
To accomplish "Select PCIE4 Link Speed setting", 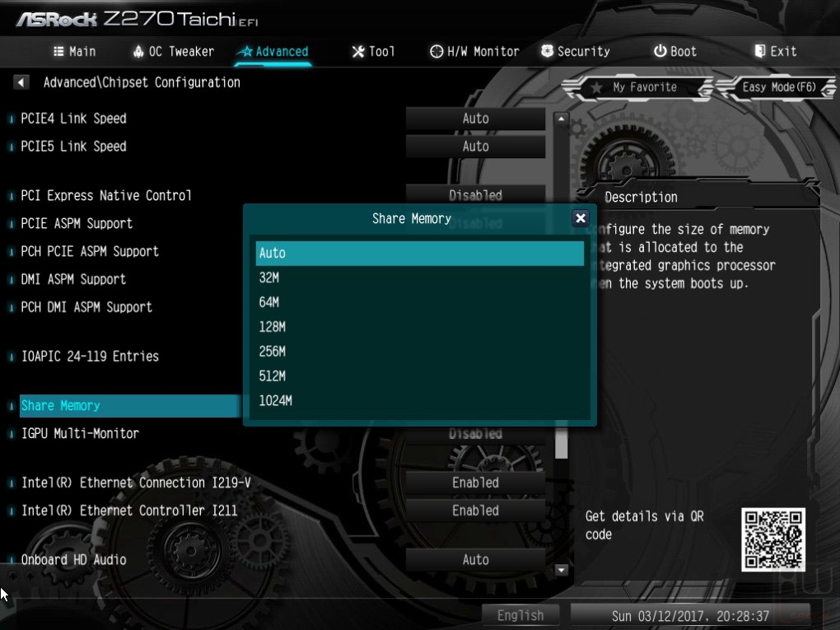I will point(73,119).
